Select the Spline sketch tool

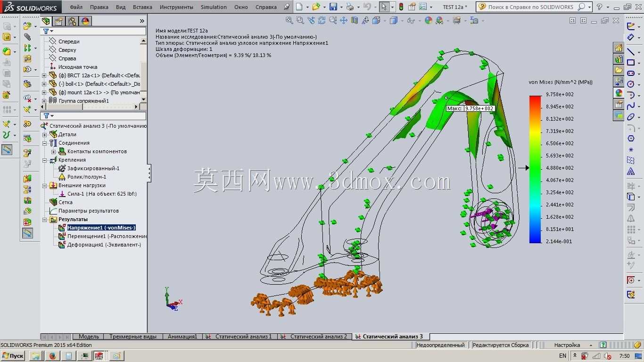point(631,106)
